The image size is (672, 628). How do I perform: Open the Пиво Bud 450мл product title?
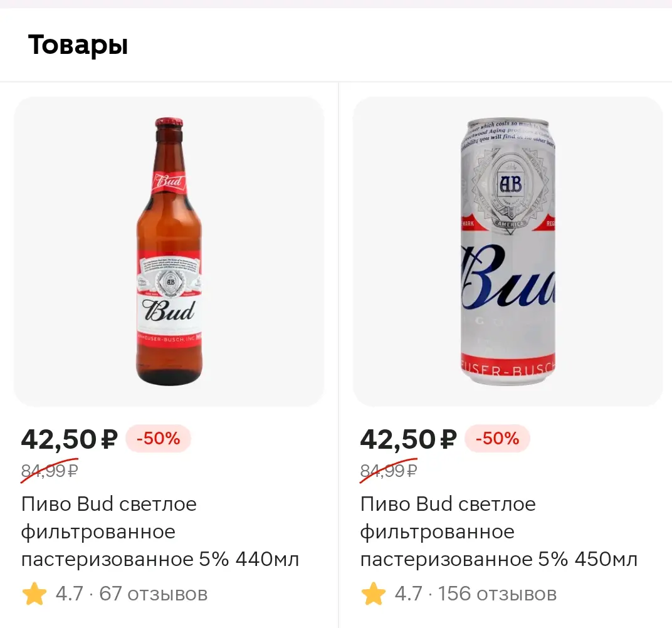tap(499, 531)
